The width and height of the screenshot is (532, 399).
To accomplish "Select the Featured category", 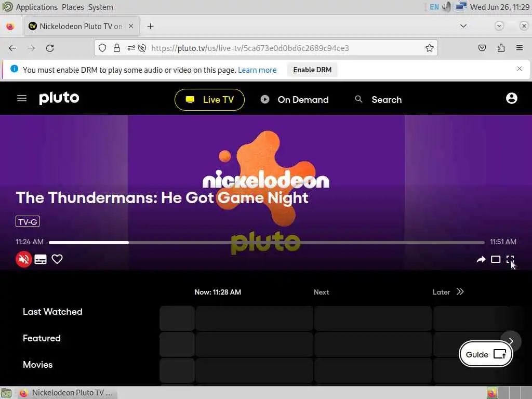I will click(42, 338).
